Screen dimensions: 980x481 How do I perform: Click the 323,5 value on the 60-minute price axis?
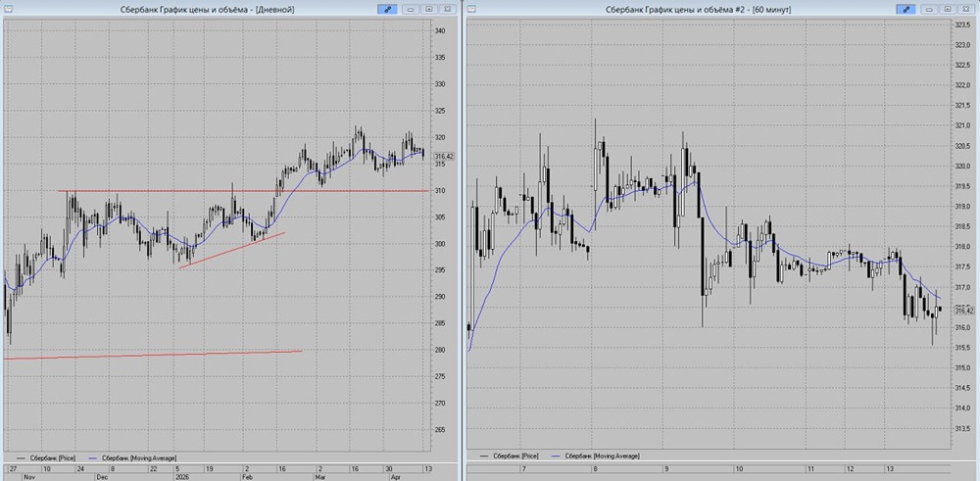(x=961, y=25)
